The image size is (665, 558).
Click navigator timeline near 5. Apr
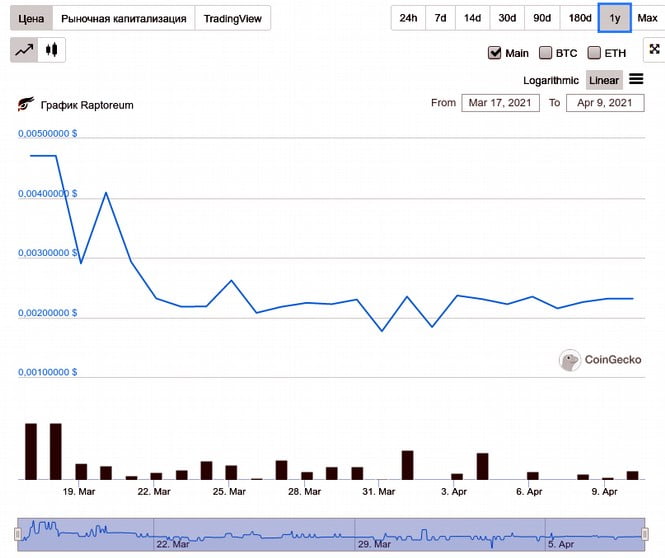tap(561, 544)
